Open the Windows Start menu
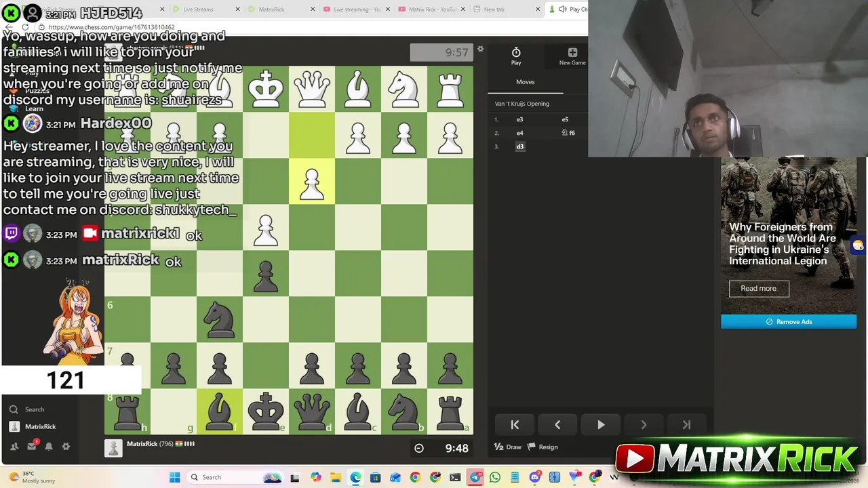Image resolution: width=868 pixels, height=488 pixels. point(174,477)
